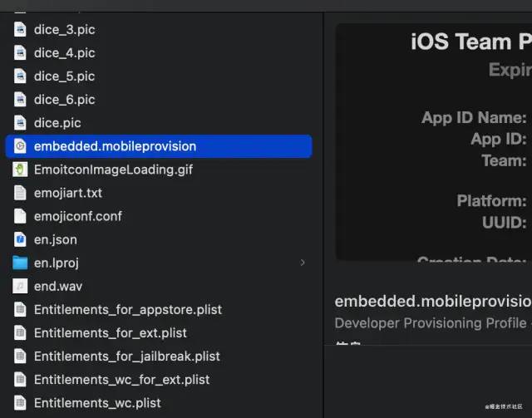532x418 pixels.
Task: Select Entitlements_for_jailbreak.plist file
Action: click(x=159, y=357)
